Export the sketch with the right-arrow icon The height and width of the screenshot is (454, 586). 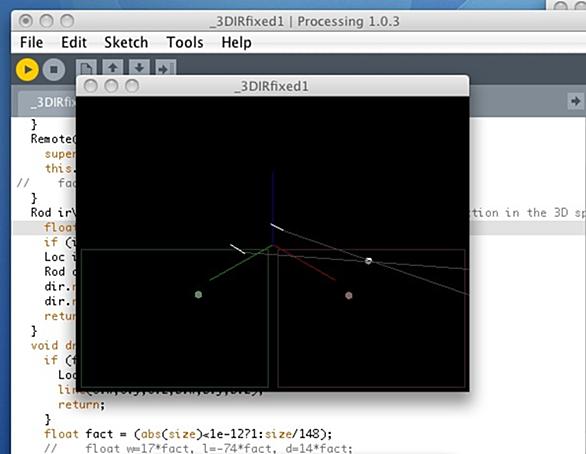(165, 68)
